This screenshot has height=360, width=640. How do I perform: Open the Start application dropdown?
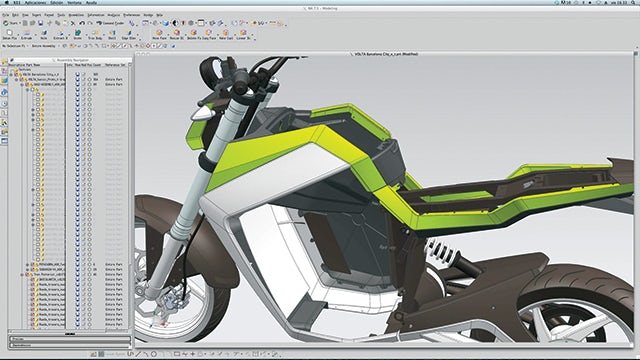(x=11, y=23)
